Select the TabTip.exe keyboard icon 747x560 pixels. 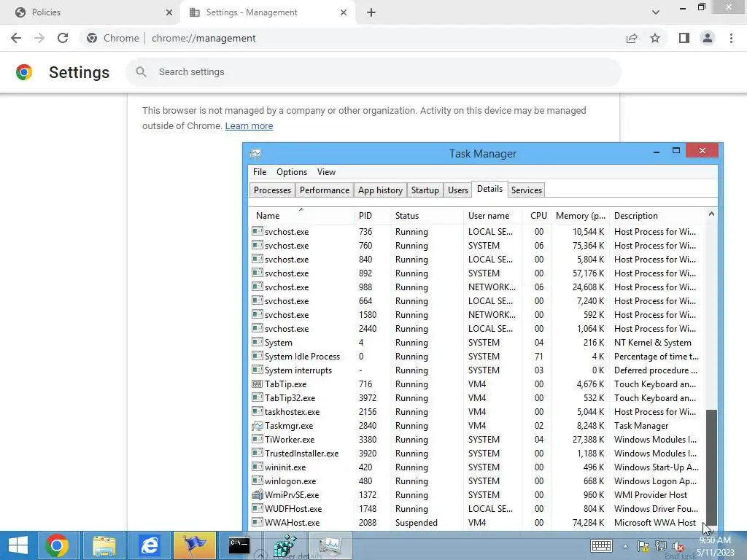(x=258, y=384)
